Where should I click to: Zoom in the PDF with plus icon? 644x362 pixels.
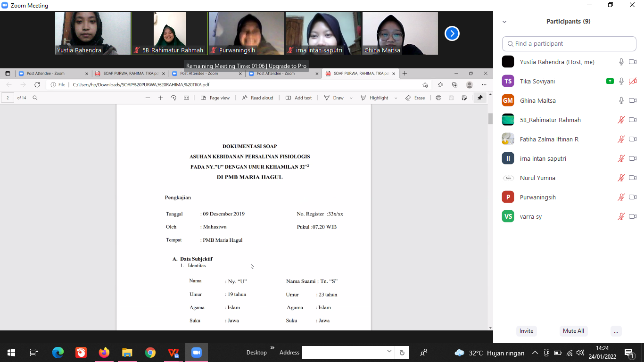click(160, 98)
